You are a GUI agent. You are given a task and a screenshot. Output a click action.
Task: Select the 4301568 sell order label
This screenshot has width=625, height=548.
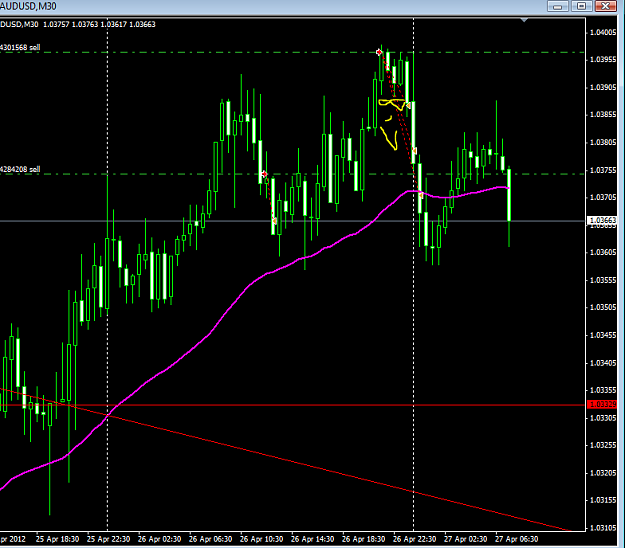pyautogui.click(x=20, y=47)
